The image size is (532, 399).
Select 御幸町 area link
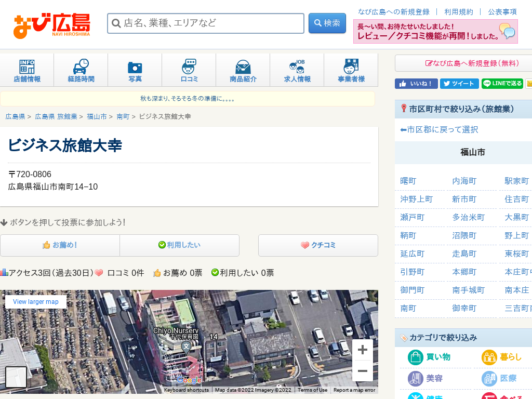(x=464, y=308)
